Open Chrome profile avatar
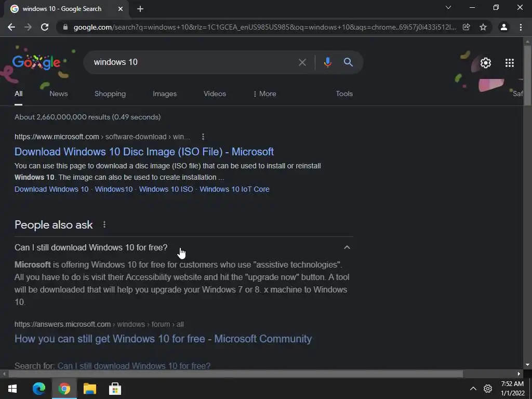 [x=504, y=27]
